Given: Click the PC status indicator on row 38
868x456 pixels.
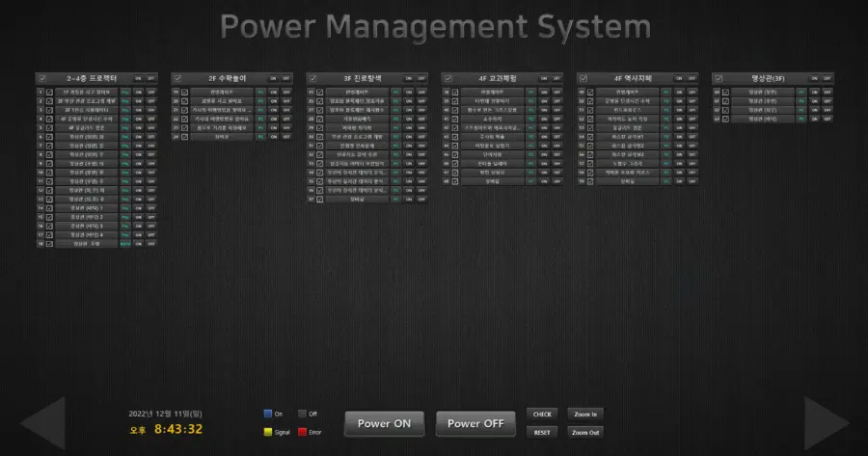Looking at the screenshot, I should (x=530, y=93).
